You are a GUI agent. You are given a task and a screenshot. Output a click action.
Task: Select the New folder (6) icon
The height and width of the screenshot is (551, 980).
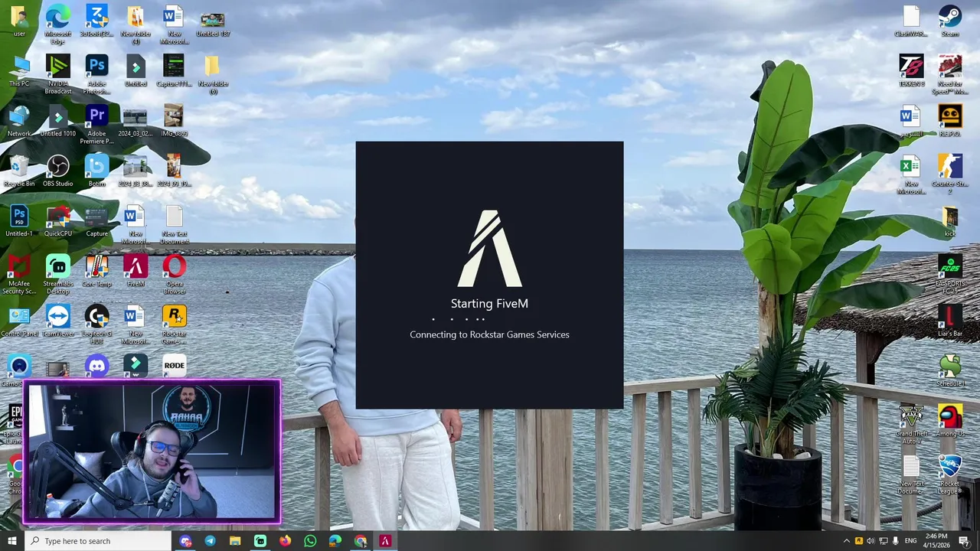click(x=213, y=75)
